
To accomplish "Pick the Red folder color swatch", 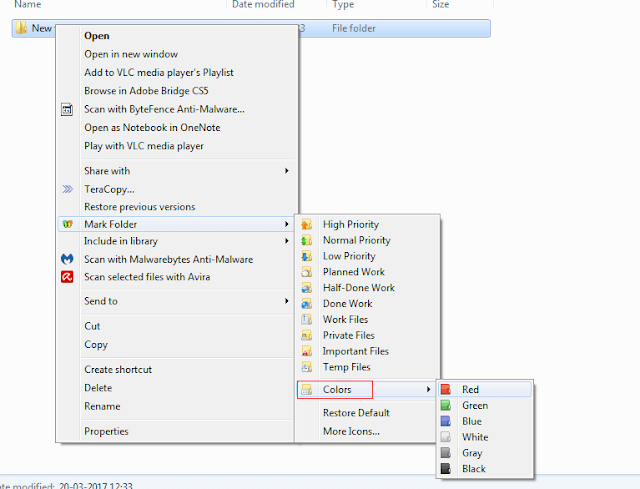I will click(x=446, y=389).
